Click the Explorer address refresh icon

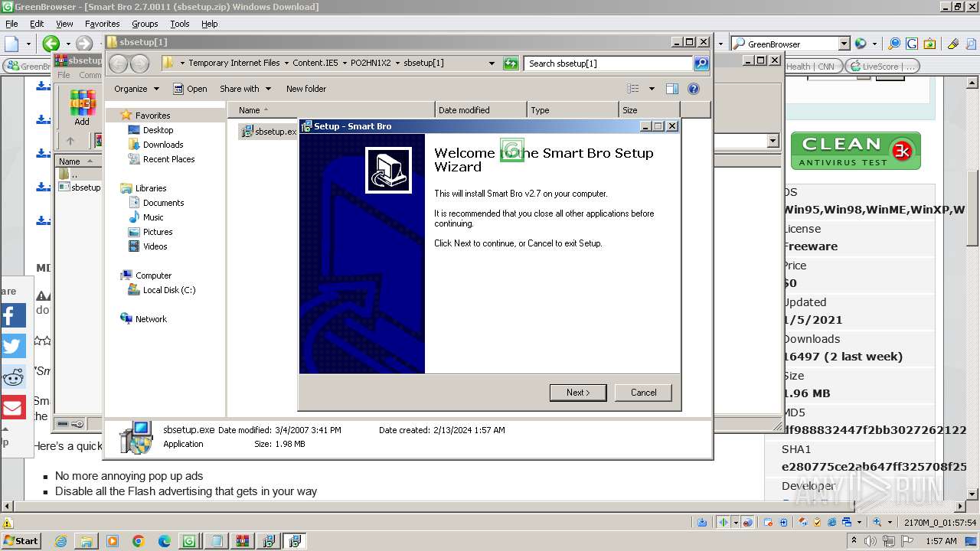click(x=511, y=64)
